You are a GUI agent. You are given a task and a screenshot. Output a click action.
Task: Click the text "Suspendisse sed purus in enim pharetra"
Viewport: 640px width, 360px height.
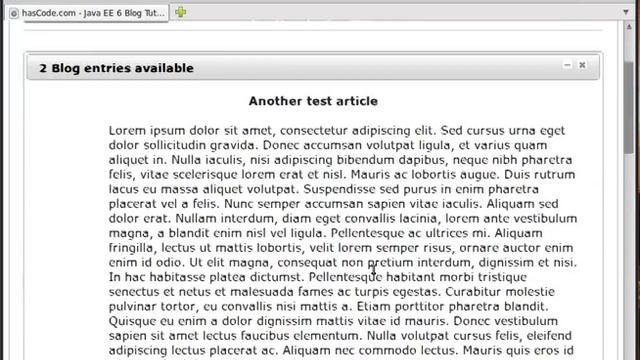421,189
